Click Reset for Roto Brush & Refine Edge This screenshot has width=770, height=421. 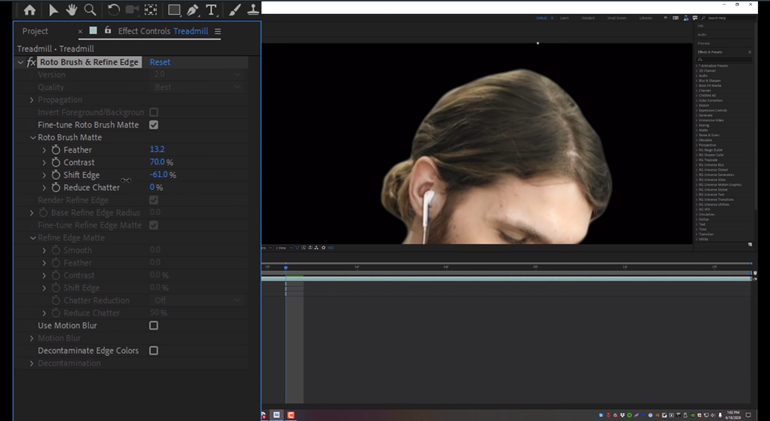click(160, 62)
